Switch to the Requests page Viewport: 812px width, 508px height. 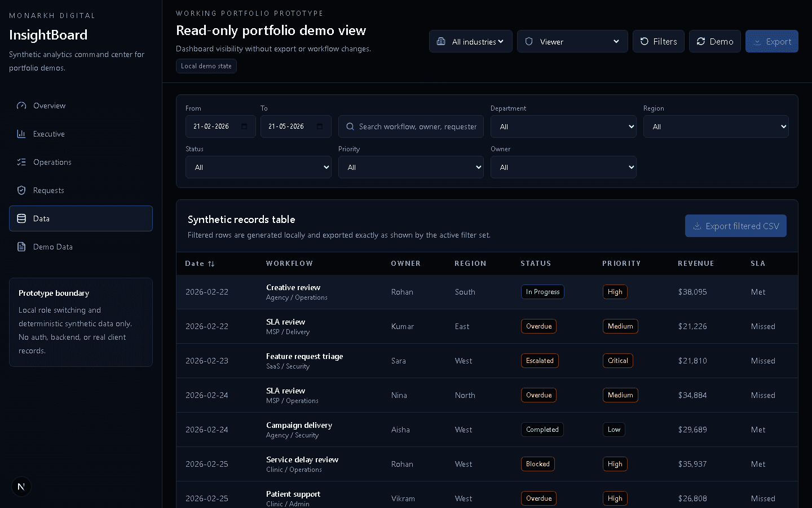pyautogui.click(x=81, y=190)
